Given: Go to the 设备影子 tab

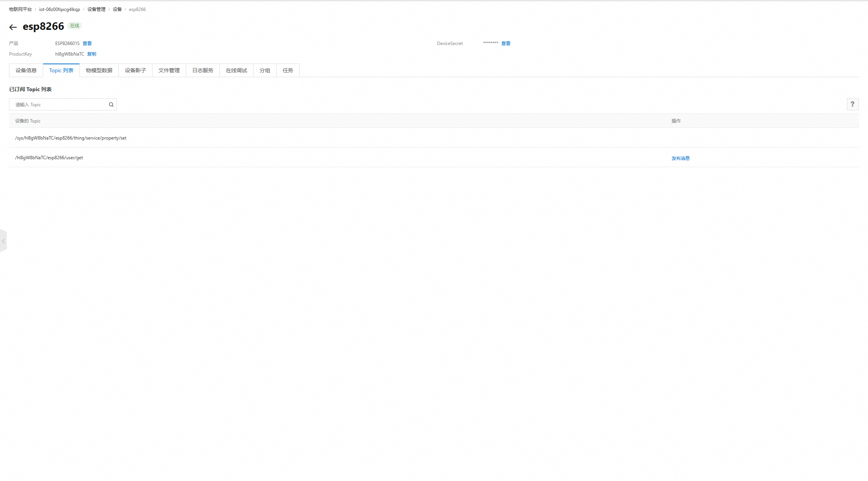Looking at the screenshot, I should click(135, 71).
